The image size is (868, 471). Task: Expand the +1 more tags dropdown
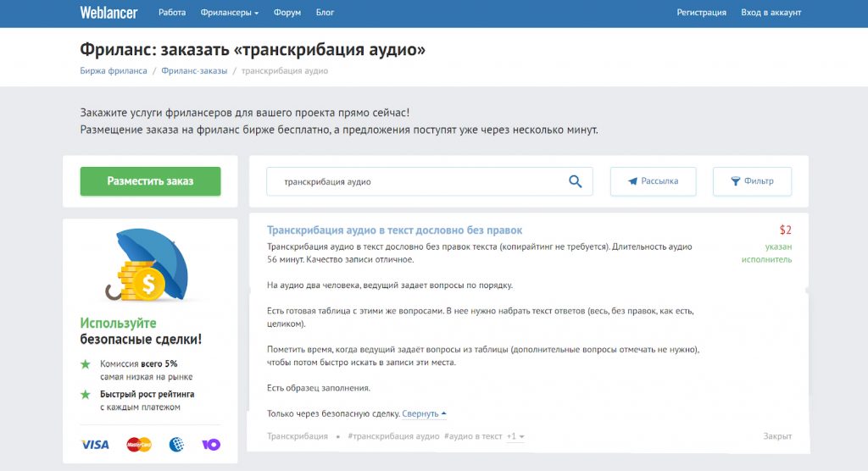[x=515, y=436]
